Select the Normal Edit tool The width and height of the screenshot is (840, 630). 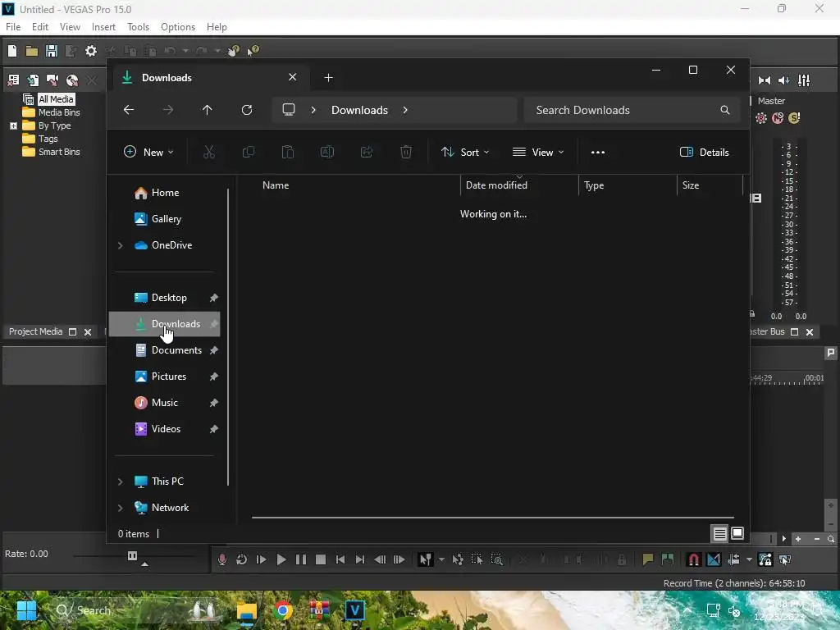tap(426, 559)
